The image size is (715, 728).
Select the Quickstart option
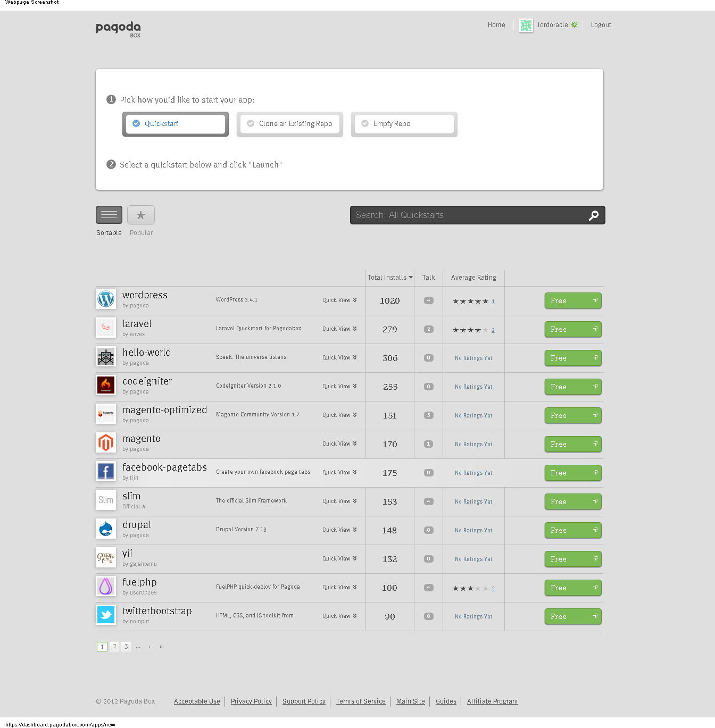tap(176, 124)
